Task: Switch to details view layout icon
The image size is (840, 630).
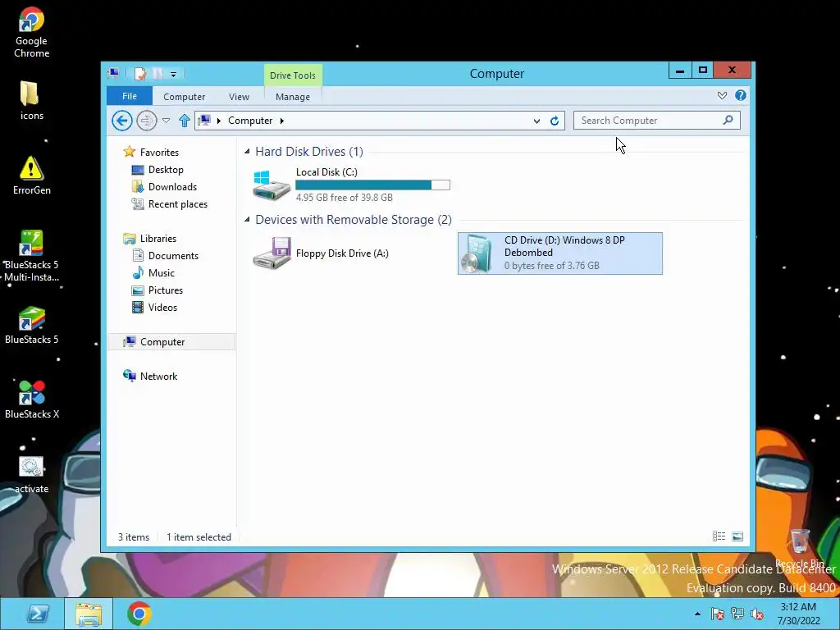Action: pos(719,536)
